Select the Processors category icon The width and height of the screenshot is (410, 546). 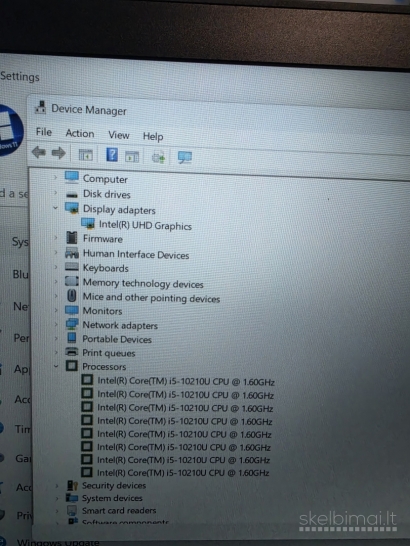(x=71, y=366)
